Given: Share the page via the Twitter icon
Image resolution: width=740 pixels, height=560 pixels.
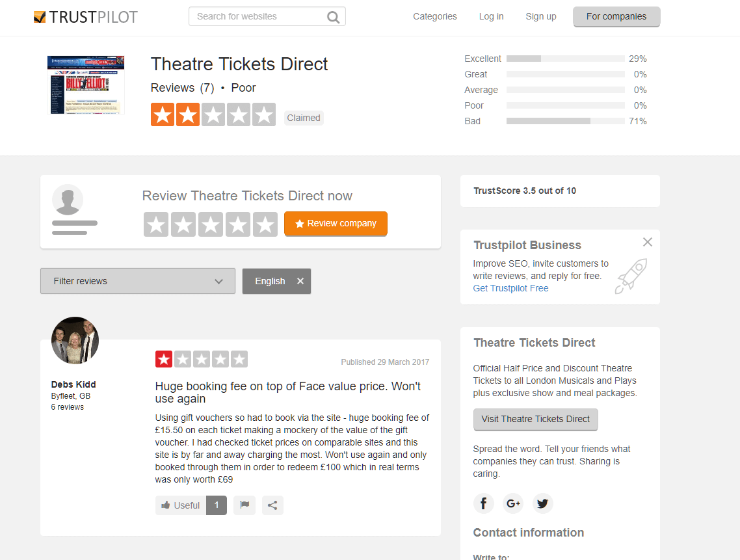Looking at the screenshot, I should pos(542,503).
